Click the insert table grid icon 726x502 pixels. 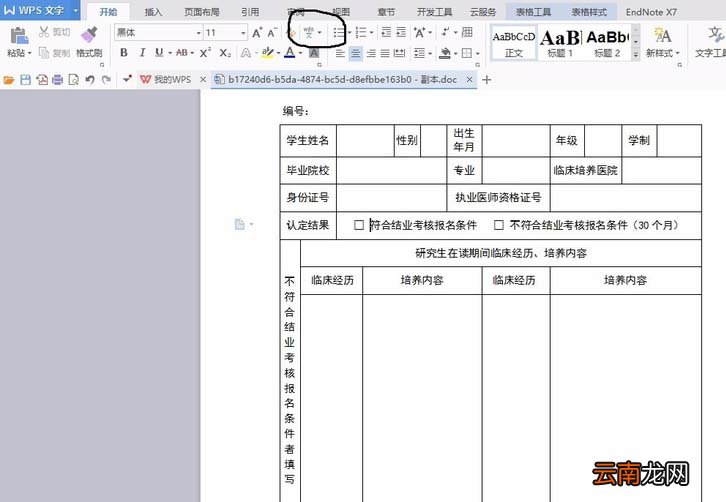pos(467,32)
